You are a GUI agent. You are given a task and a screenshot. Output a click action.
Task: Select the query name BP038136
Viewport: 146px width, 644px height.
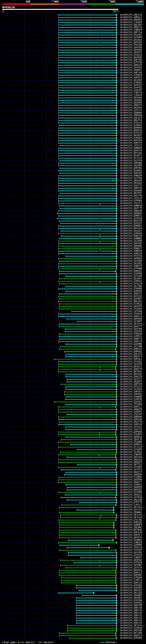tap(8, 7)
